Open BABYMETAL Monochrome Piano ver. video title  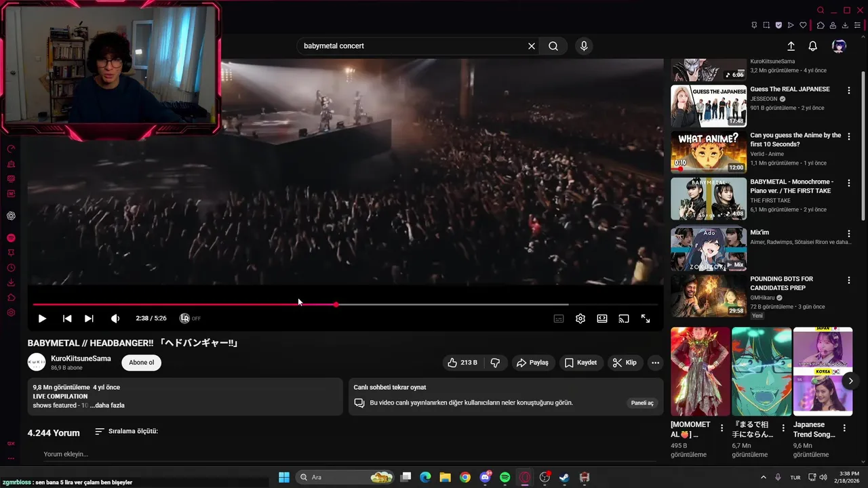tap(791, 186)
